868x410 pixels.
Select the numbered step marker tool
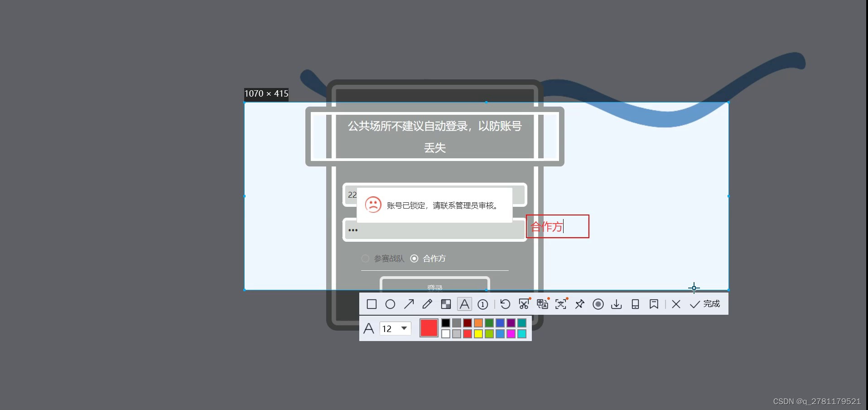tap(483, 304)
